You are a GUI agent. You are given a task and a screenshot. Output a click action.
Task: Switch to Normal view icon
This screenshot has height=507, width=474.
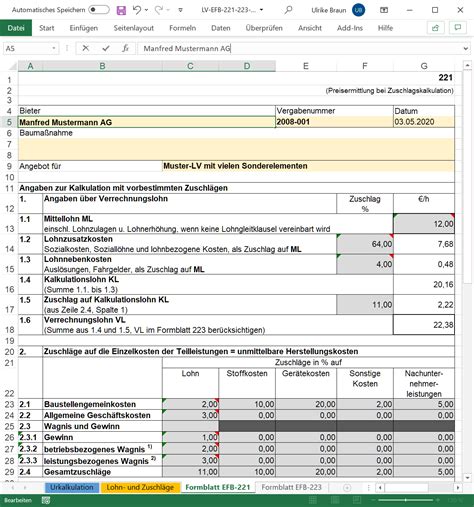click(313, 500)
